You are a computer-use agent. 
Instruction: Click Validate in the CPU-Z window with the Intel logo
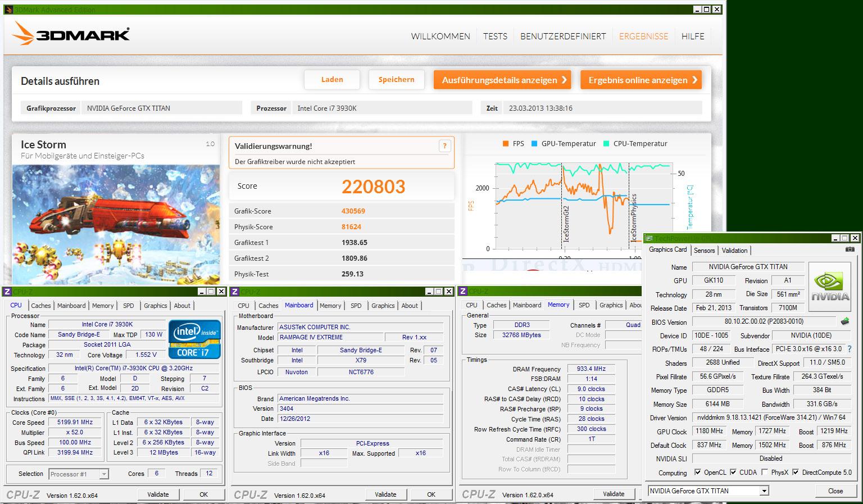(158, 494)
